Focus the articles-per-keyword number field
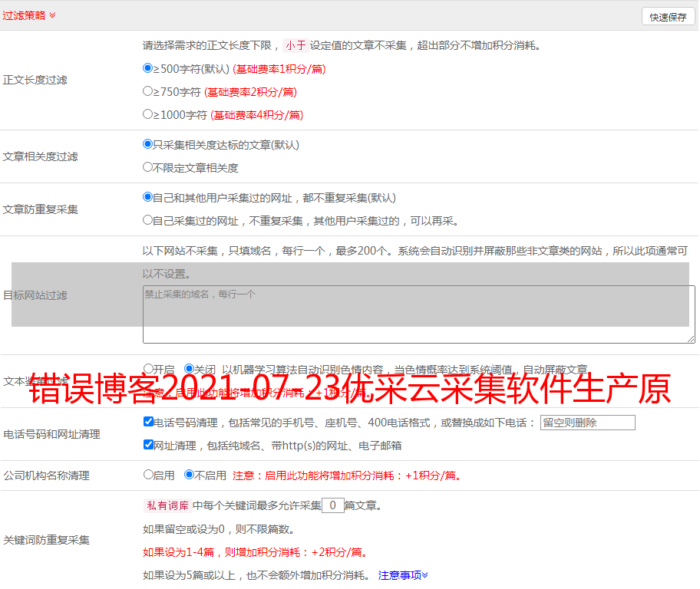Screen dimensions: 700x589 tap(333, 505)
